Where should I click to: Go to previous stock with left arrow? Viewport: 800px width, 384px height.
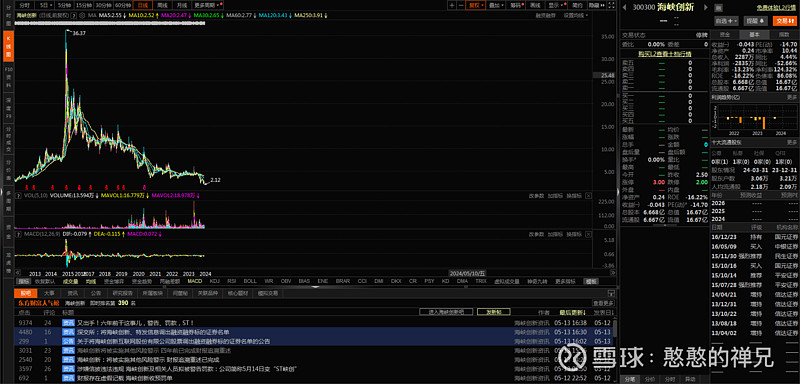[624, 7]
